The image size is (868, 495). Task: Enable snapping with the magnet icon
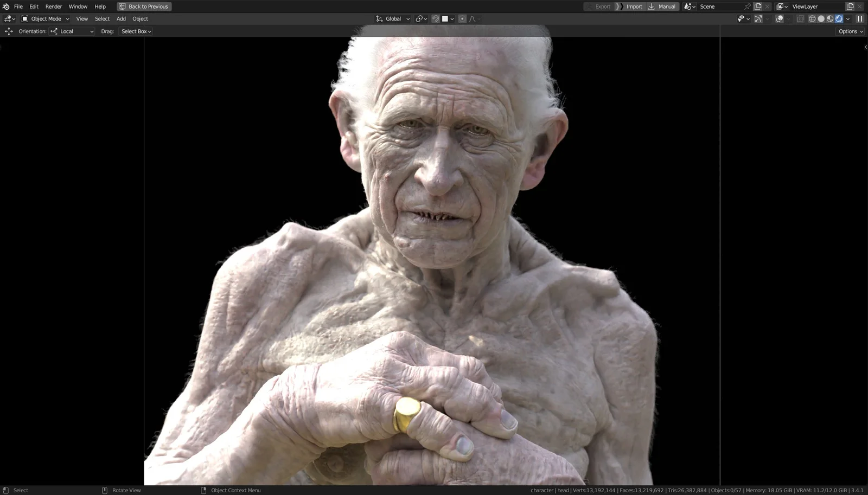coord(435,18)
